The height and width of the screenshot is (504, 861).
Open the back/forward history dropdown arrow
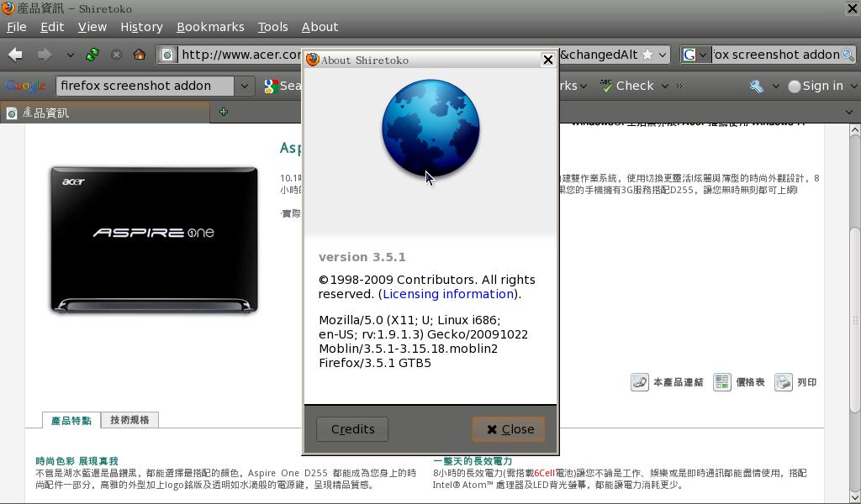(70, 55)
